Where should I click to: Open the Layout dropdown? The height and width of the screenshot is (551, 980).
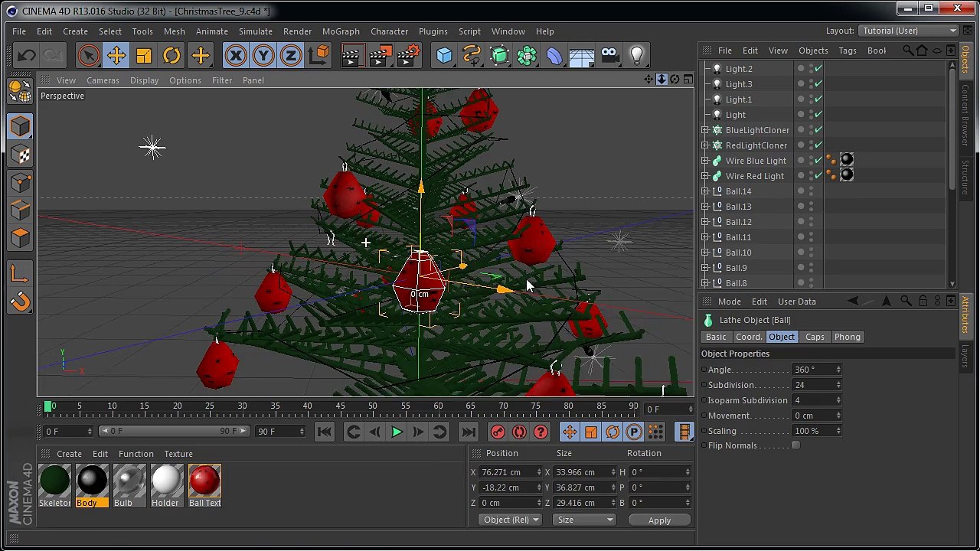(909, 31)
